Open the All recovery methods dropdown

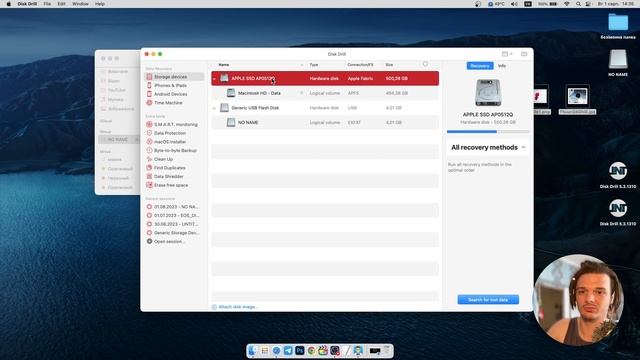click(x=488, y=147)
